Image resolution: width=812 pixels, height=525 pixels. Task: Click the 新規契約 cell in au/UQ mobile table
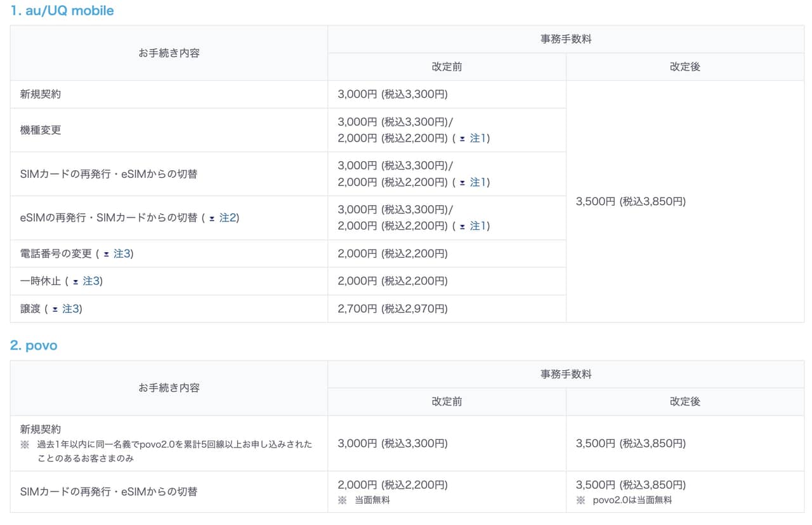[41, 95]
